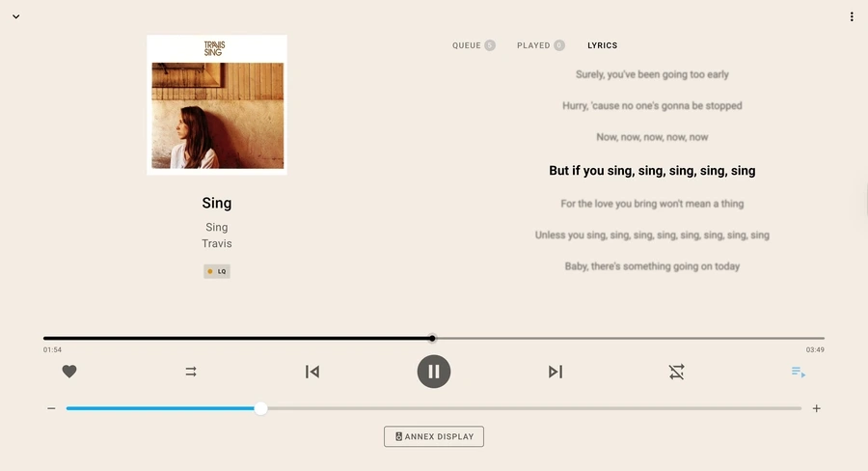Toggle the heart favorite icon
Viewport: 868px width, 471px height.
coord(69,372)
